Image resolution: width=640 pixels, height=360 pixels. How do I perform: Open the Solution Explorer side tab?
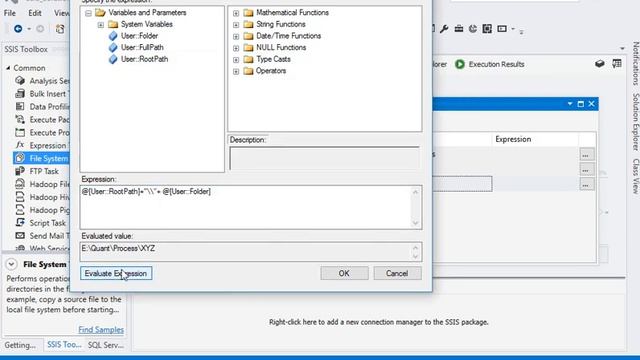click(x=635, y=122)
